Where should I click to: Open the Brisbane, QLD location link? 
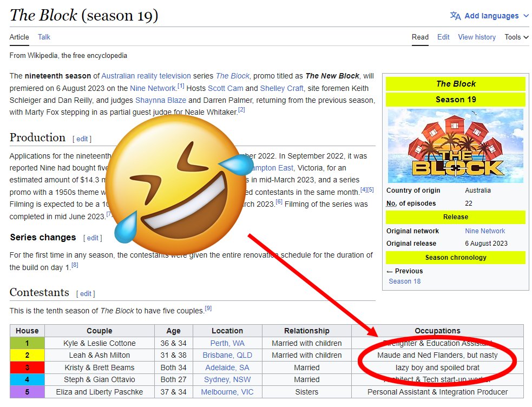tap(227, 355)
